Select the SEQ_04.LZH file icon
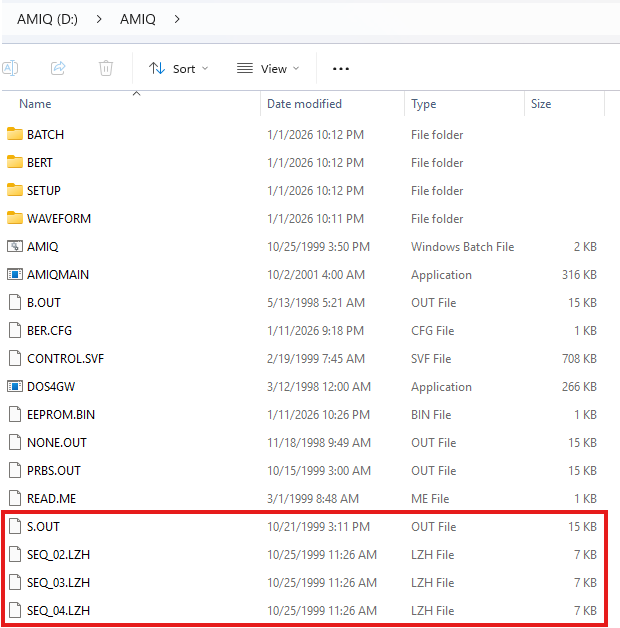 pyautogui.click(x=15, y=611)
